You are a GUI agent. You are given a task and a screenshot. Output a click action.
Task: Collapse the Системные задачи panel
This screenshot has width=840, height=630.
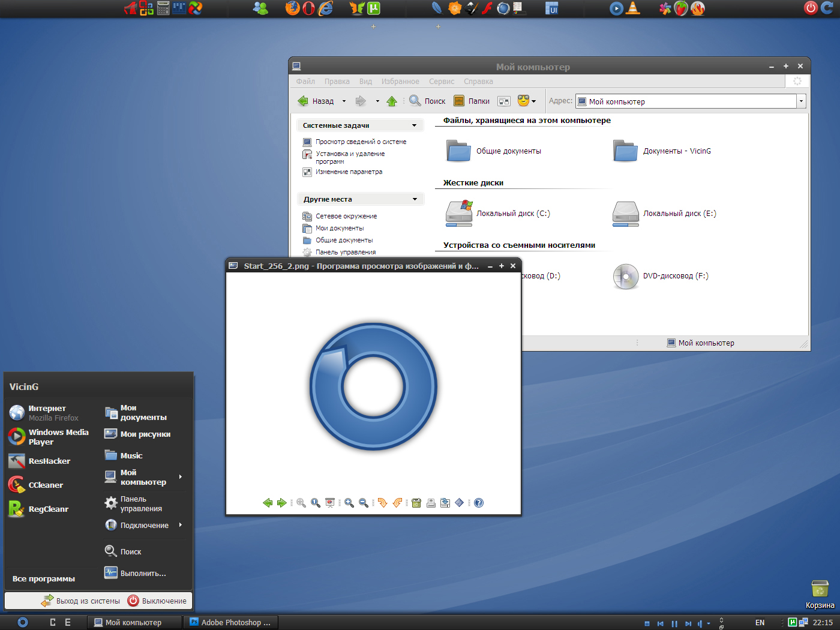tap(414, 125)
